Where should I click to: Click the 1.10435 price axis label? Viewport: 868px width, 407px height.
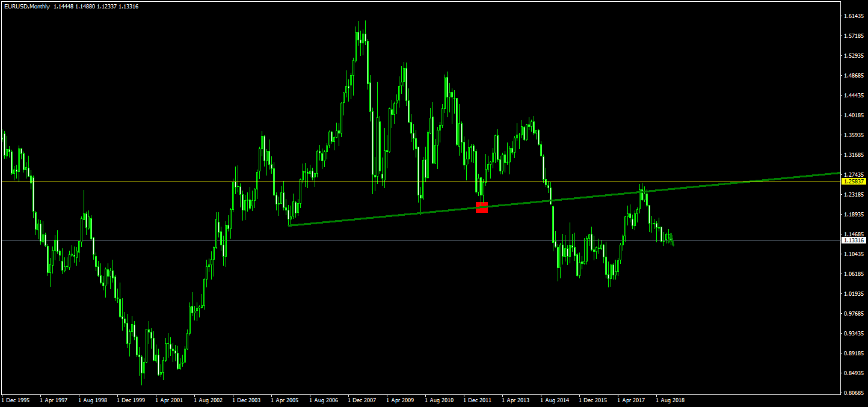pos(854,254)
